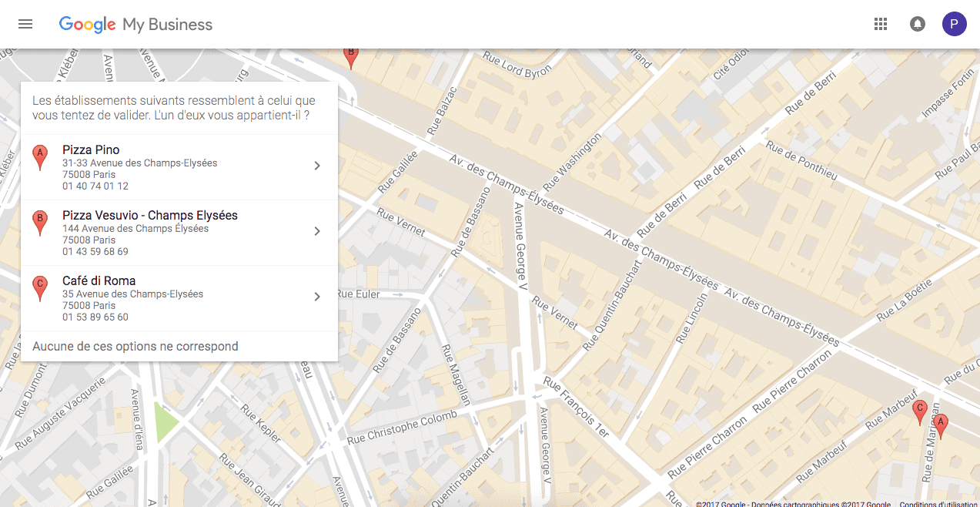Viewport: 980px width, 507px height.
Task: Open the hamburger navigation menu
Action: [x=25, y=24]
